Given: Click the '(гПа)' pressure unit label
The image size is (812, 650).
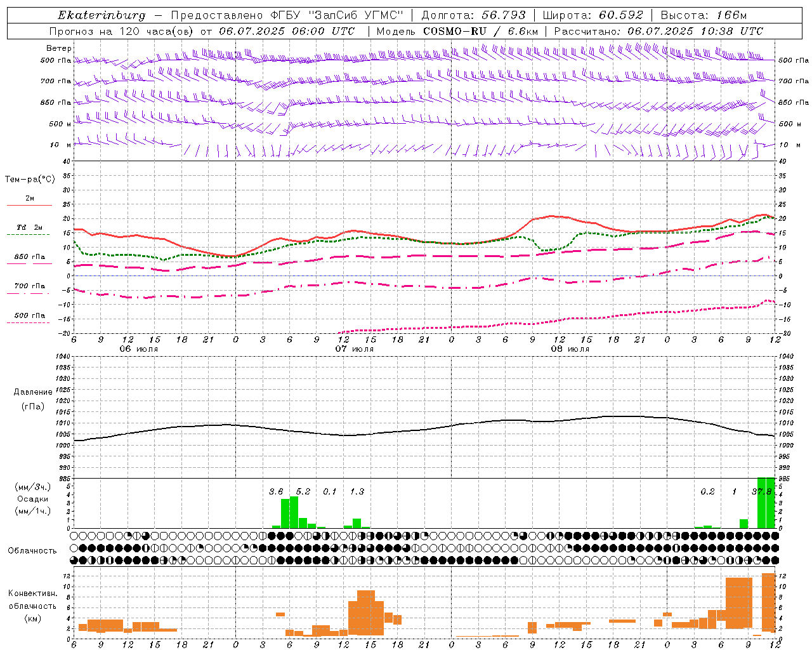Looking at the screenshot, I should tap(33, 406).
